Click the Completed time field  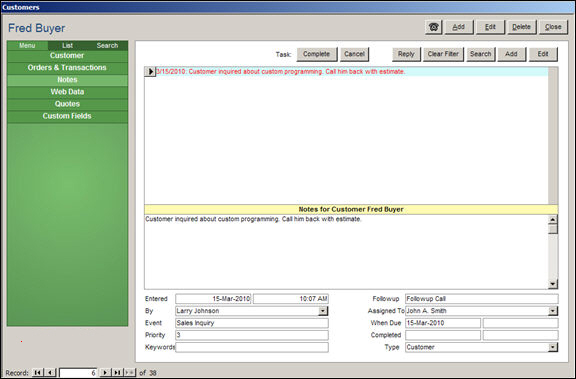click(521, 335)
